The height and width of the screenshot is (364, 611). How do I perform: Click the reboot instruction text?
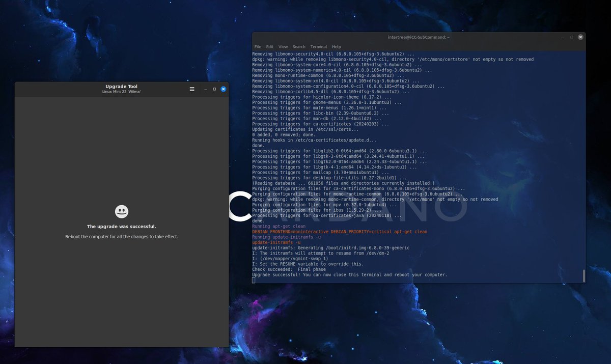point(121,236)
